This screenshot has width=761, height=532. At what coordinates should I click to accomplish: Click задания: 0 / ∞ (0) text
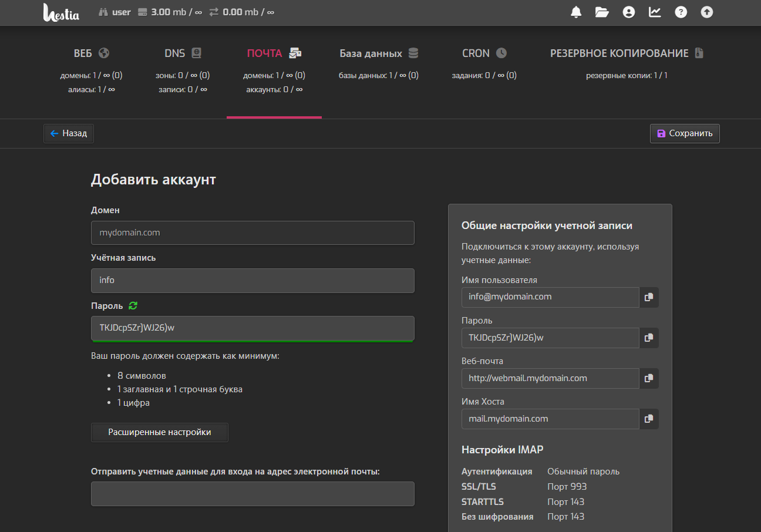(x=484, y=76)
